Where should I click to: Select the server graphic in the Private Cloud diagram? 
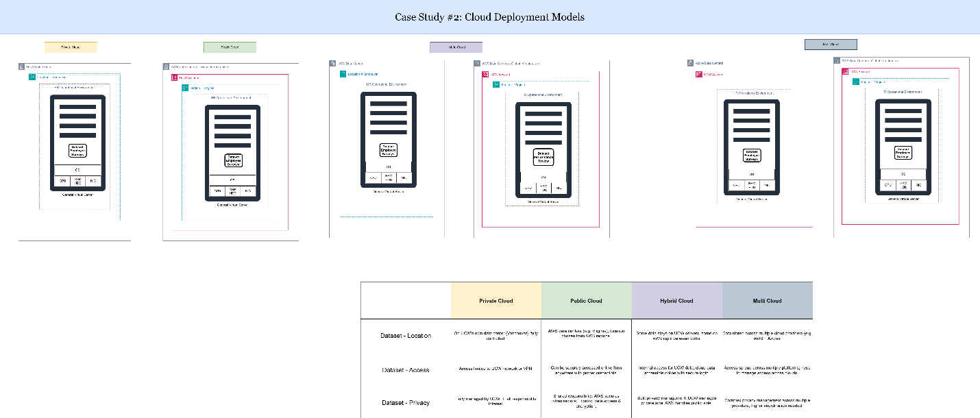[x=77, y=143]
